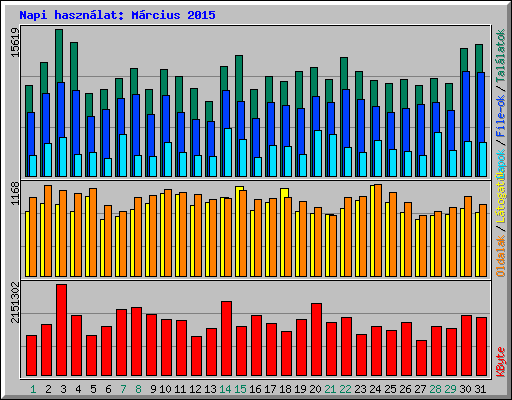Click the red KByte bar for day 1
The height and width of the screenshot is (400, 512).
(x=31, y=356)
